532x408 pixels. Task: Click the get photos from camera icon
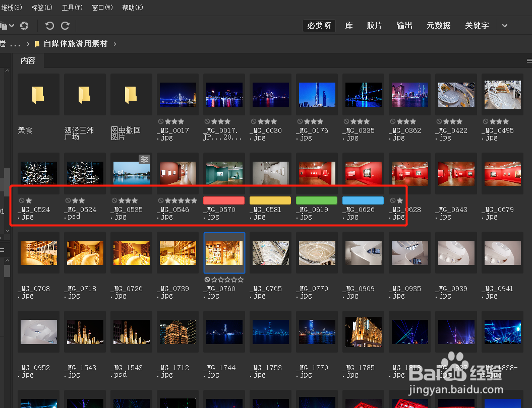24,26
